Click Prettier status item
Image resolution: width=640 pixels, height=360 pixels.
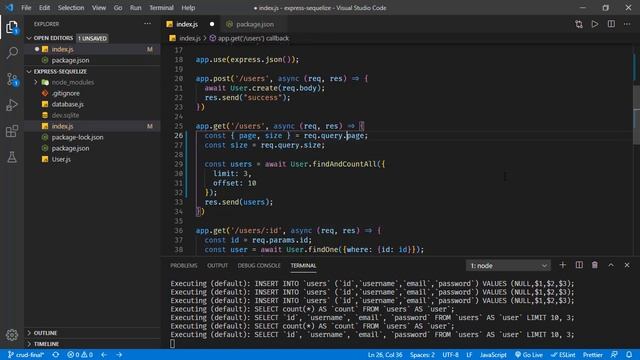(x=593, y=355)
